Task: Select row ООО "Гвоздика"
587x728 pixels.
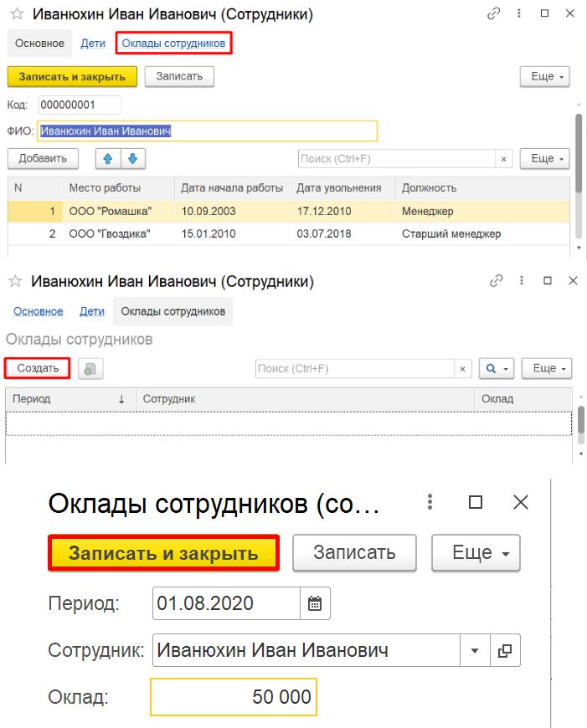Action: pos(289,234)
